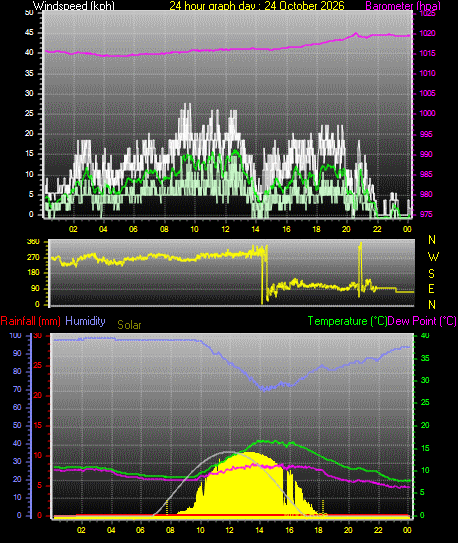Click the Humidity legend label
Image resolution: width=458 pixels, height=543 pixels.
tap(85, 321)
